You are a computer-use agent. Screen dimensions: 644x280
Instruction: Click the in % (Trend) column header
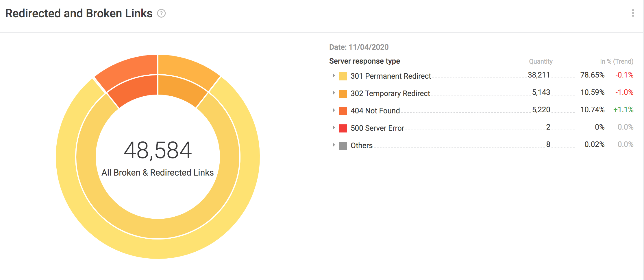617,61
